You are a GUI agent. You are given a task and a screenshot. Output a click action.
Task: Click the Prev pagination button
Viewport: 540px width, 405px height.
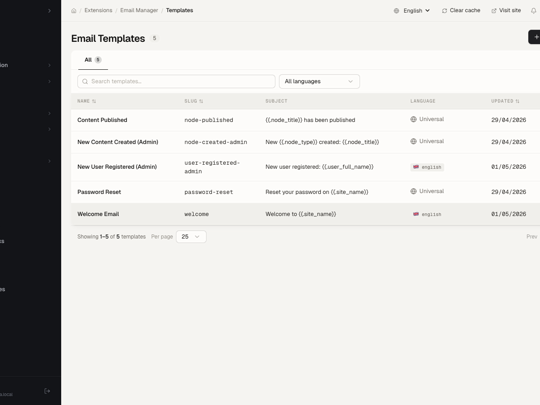coord(531,237)
